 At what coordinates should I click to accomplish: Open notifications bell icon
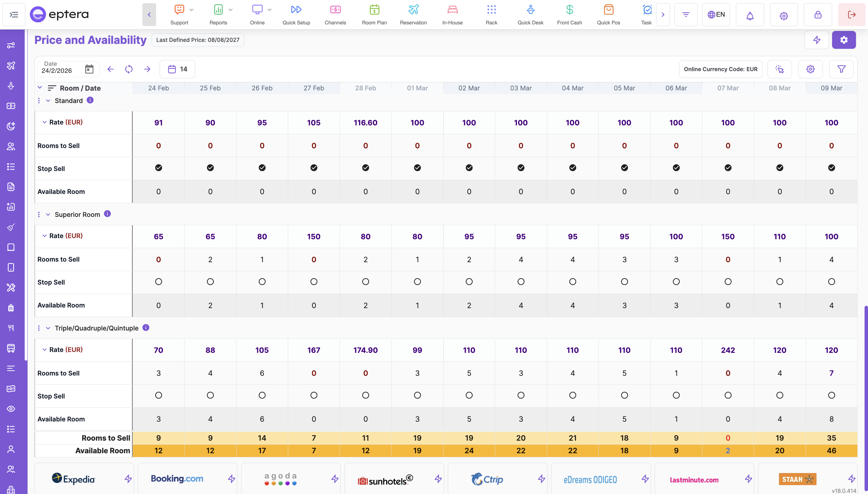click(749, 15)
